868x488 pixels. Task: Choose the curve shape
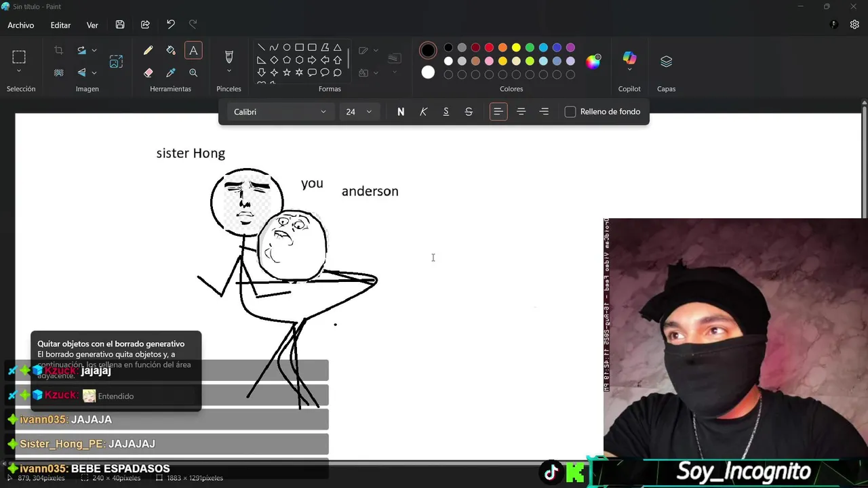pos(274,47)
